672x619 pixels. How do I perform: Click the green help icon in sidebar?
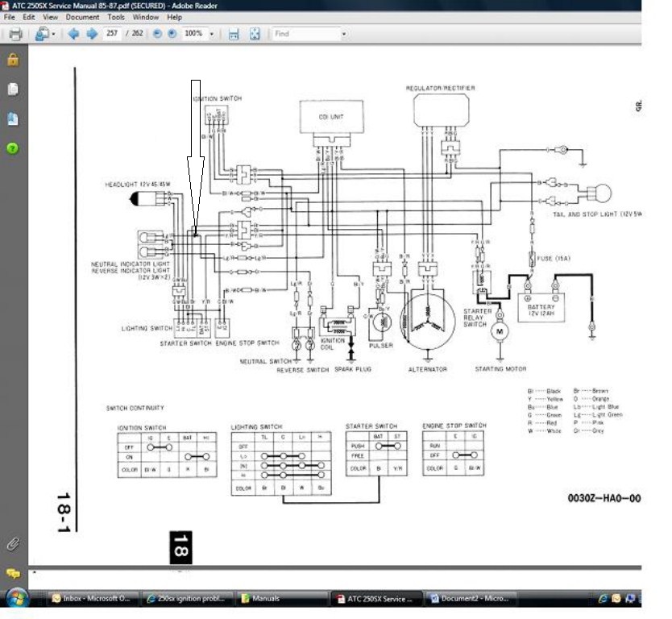coord(13,148)
